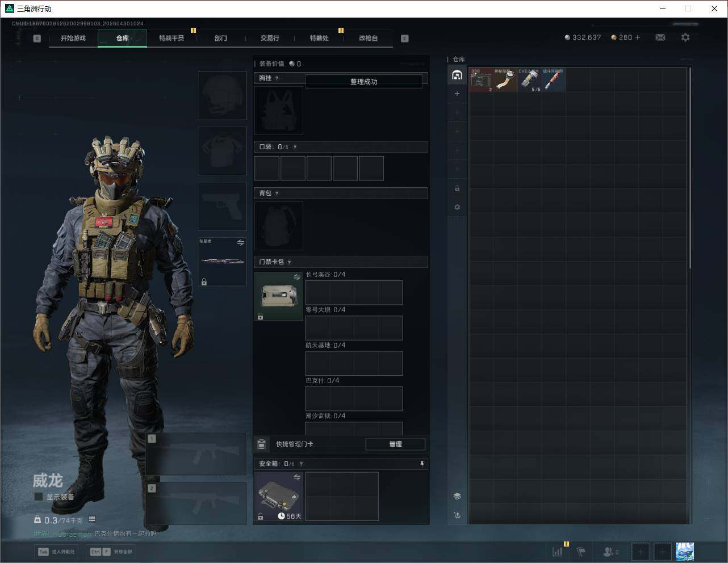Click the melee knife slot
This screenshot has width=728, height=563.
222,262
